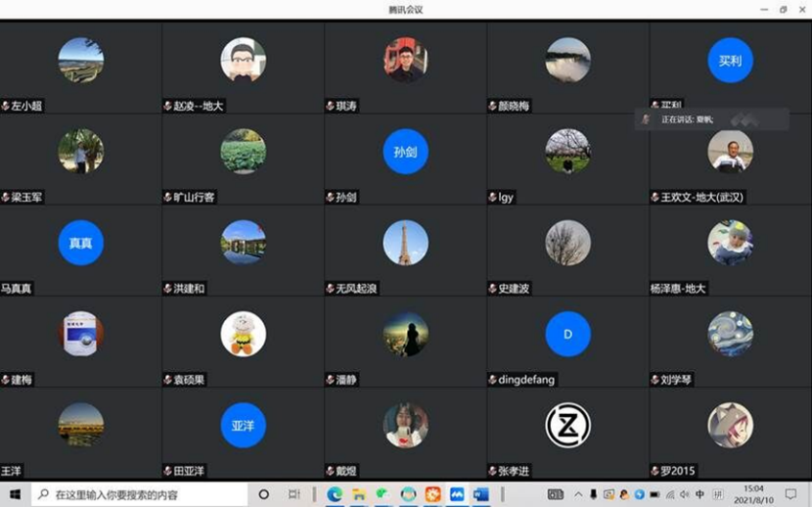The width and height of the screenshot is (812, 508).
Task: Select the 真真 blue avatar tile
Action: pos(80,243)
